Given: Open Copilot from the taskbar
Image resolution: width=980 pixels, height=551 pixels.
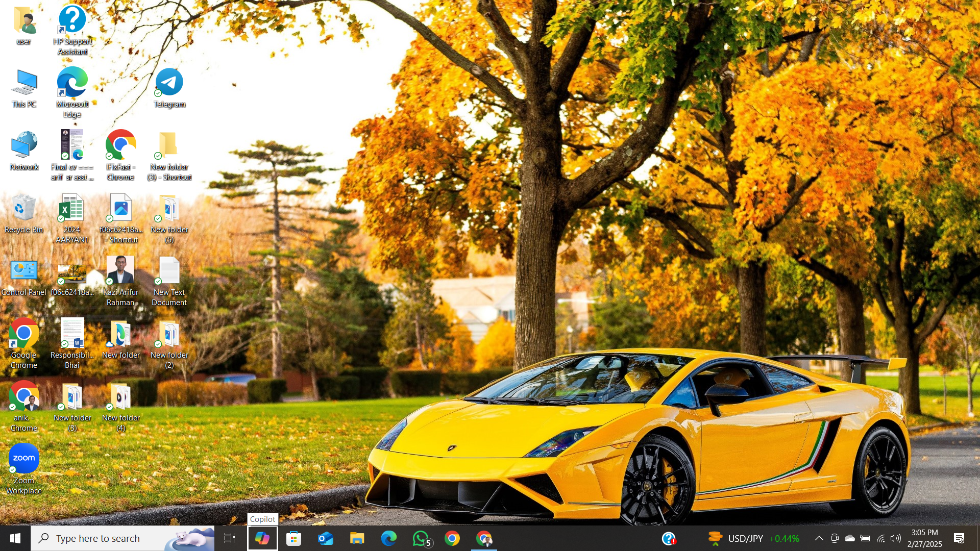Looking at the screenshot, I should click(262, 539).
